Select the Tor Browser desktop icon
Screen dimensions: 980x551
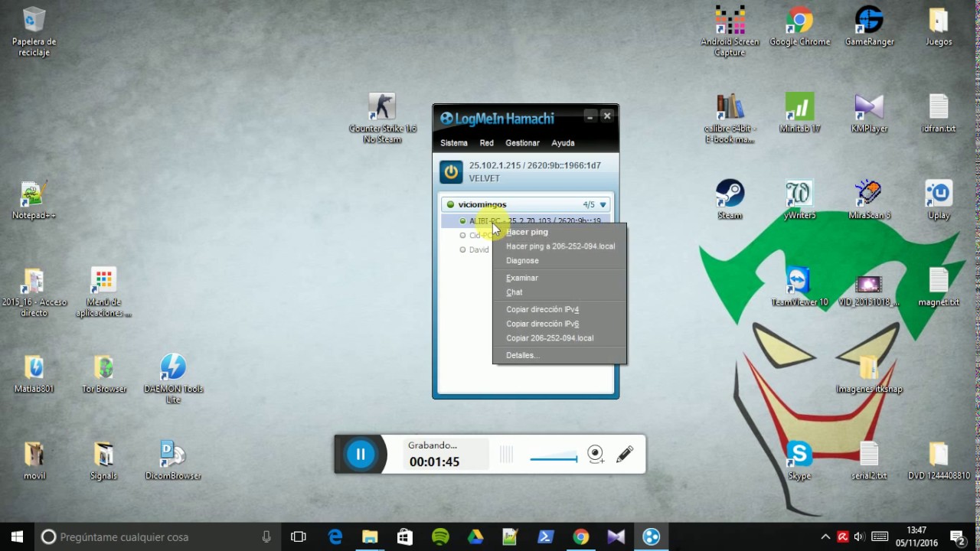pyautogui.click(x=103, y=373)
